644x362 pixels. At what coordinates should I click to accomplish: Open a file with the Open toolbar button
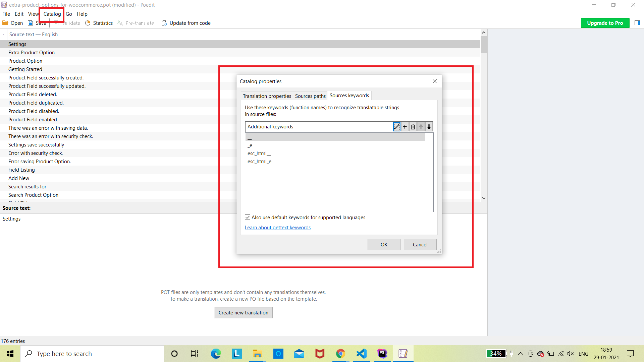tap(13, 23)
